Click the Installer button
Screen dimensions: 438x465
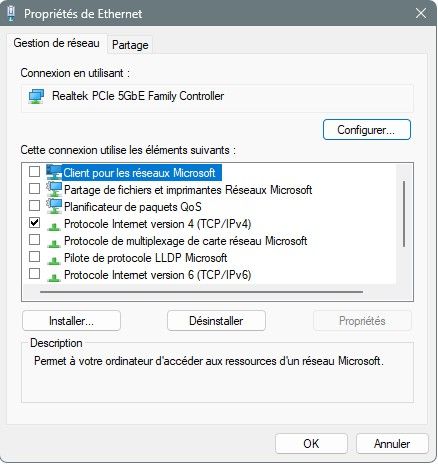[x=71, y=321]
